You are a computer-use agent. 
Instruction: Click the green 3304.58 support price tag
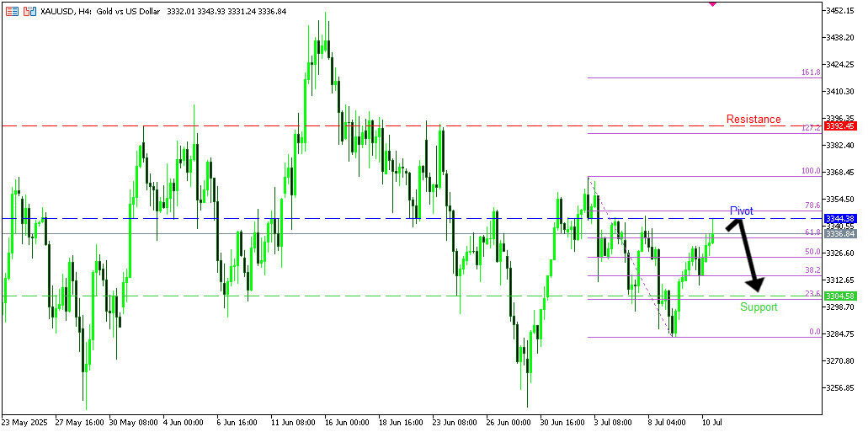840,296
